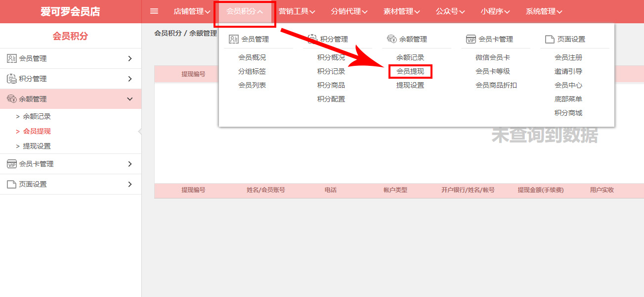Viewport: 644px width, 297px height.
Task: Go to 微信会员卡 in dropdown
Action: point(493,57)
